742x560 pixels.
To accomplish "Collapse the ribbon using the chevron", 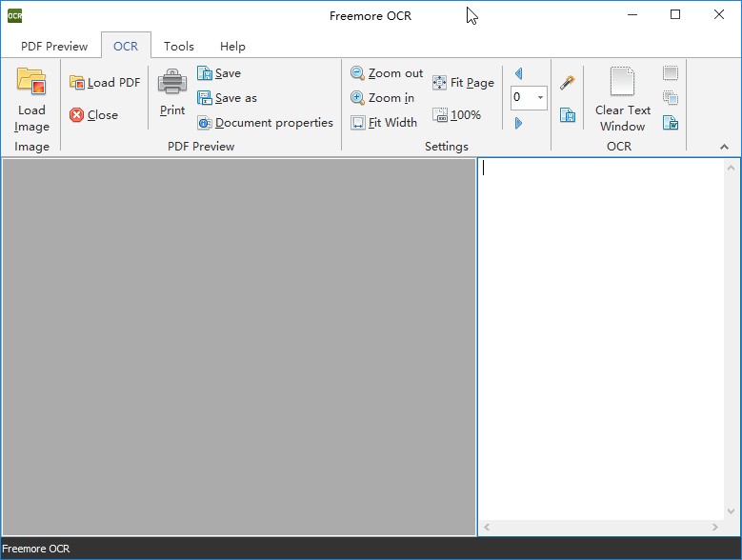I will [724, 147].
